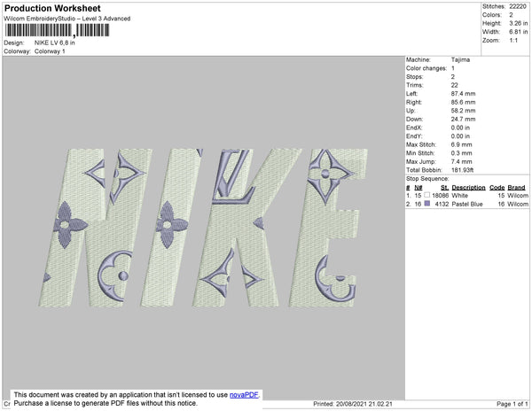Click the 'Stop Sequence:' heading
The height and width of the screenshot is (411, 532).
pos(427,179)
